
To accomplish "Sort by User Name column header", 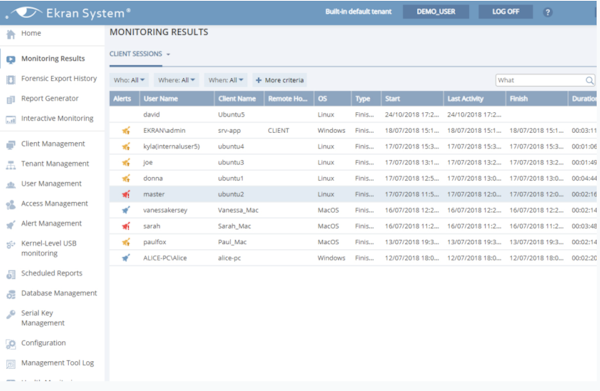I will click(x=177, y=99).
